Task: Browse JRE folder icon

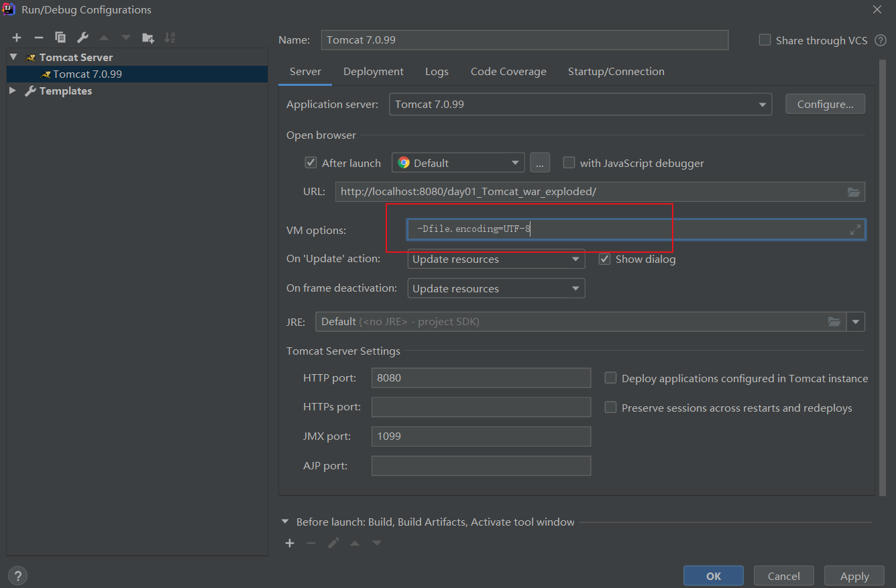Action: [834, 322]
